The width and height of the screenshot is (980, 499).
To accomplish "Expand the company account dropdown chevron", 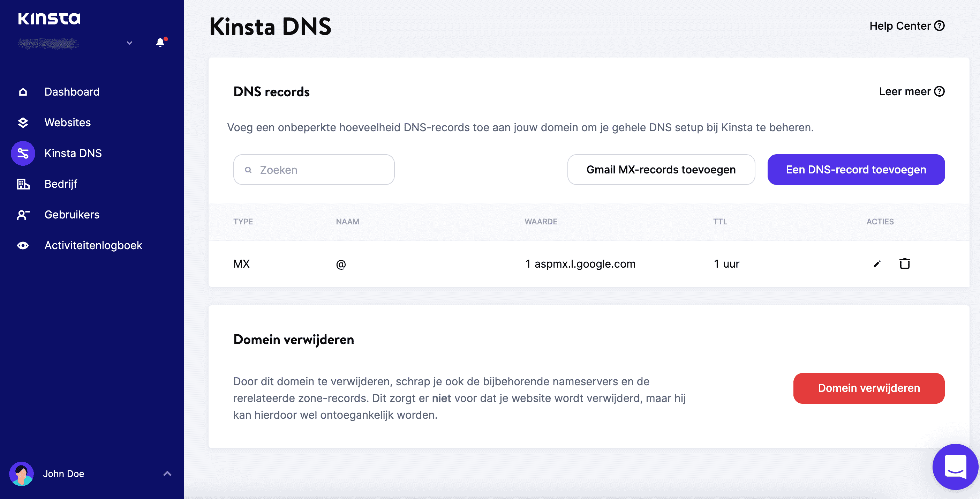I will point(129,43).
